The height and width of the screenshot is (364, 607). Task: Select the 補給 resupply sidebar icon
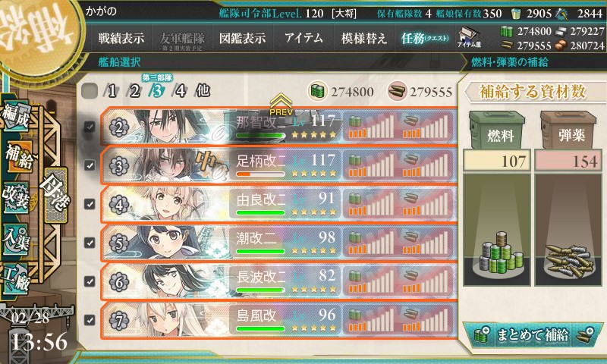pyautogui.click(x=18, y=156)
